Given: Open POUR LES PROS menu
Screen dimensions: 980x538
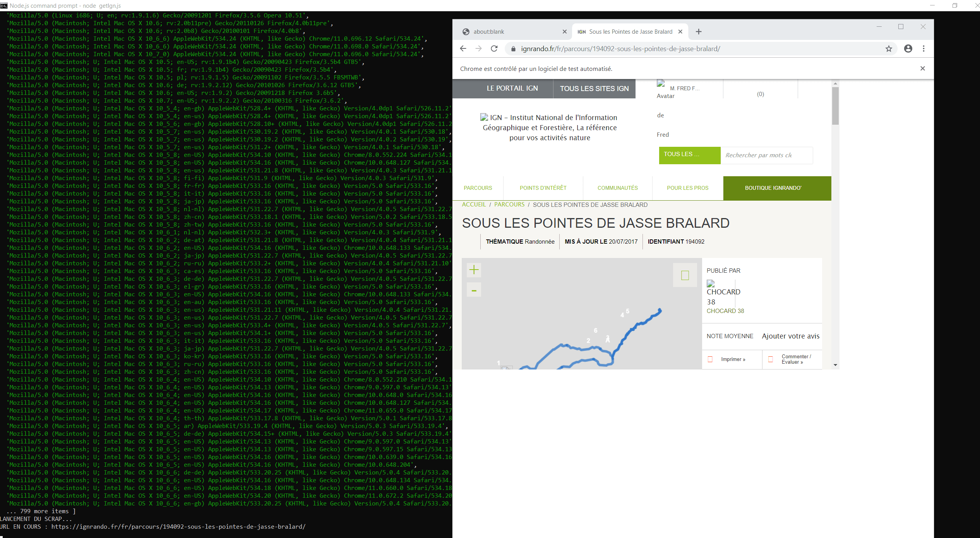Looking at the screenshot, I should coord(687,188).
